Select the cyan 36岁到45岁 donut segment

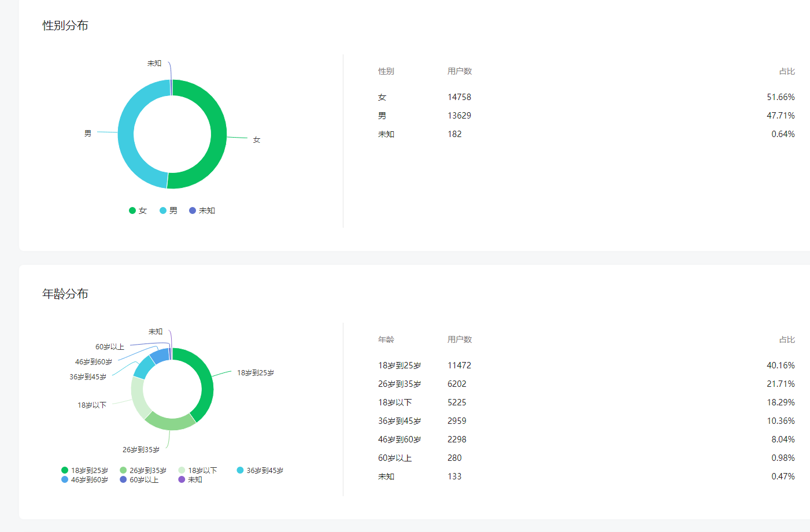tap(144, 367)
